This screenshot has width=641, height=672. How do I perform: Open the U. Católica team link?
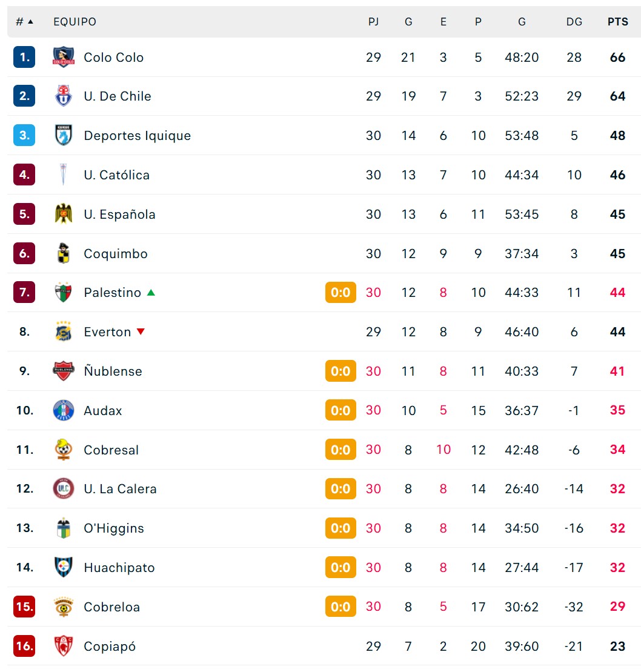(x=116, y=175)
